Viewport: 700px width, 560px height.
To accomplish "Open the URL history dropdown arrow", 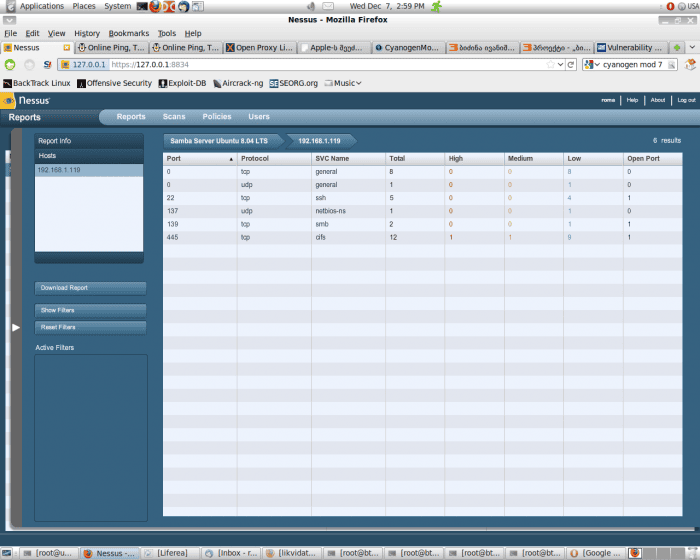I will coord(561,65).
